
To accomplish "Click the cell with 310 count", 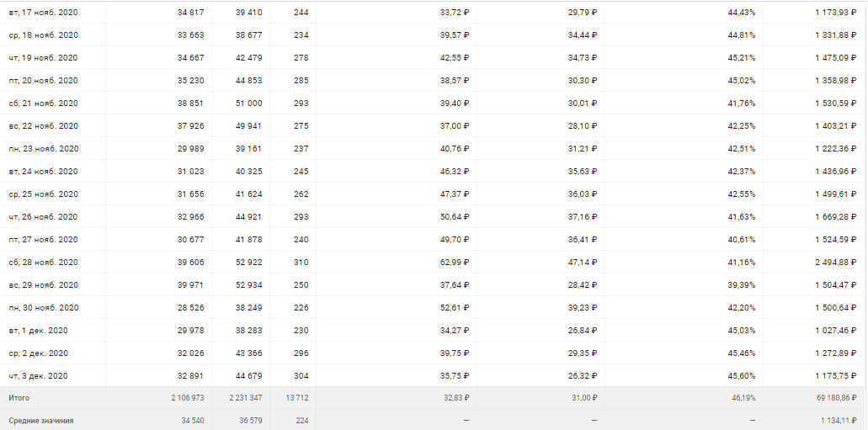I will (301, 263).
